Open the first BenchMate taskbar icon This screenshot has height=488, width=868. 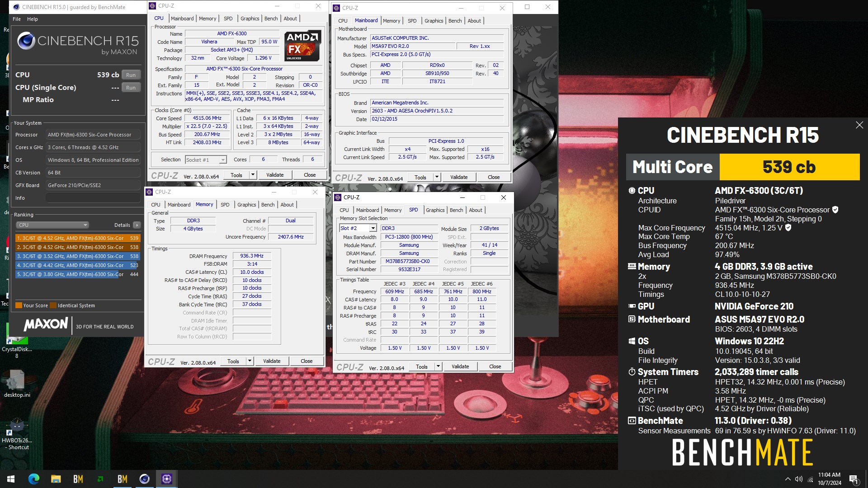pyautogui.click(x=78, y=479)
